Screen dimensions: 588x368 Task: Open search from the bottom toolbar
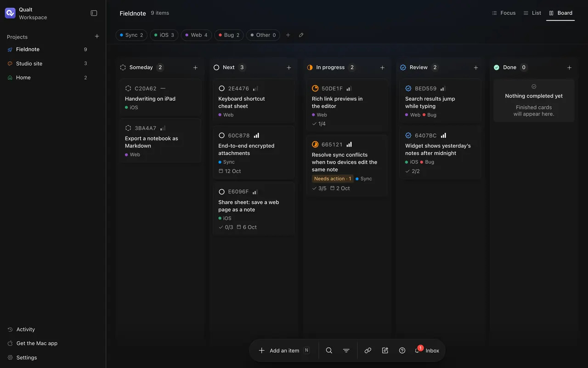(329, 351)
